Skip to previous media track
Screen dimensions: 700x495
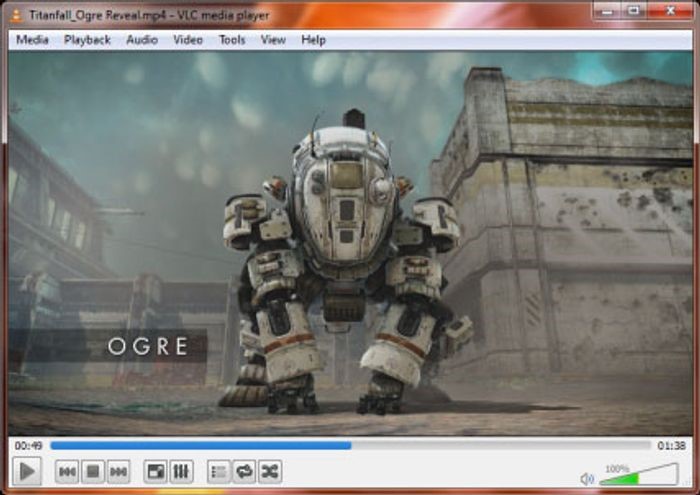click(x=67, y=471)
